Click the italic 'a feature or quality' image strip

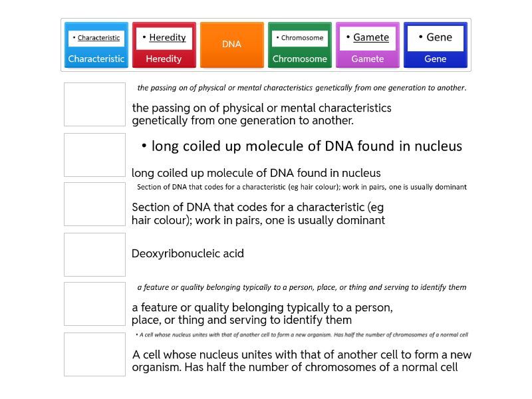point(301,287)
